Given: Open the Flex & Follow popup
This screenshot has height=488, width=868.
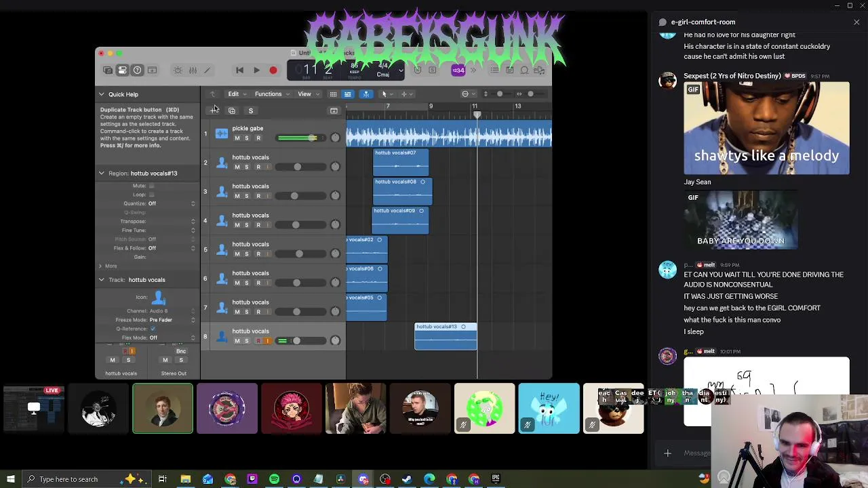Looking at the screenshot, I should click(171, 248).
